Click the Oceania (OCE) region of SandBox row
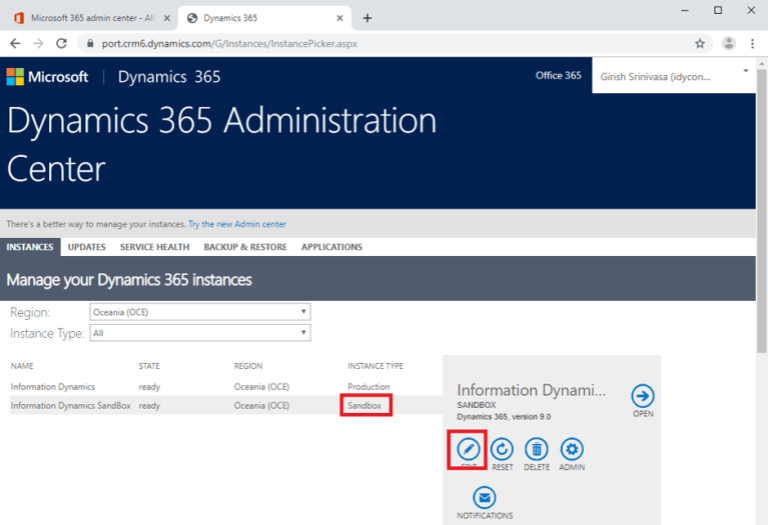768x525 pixels. [262, 406]
